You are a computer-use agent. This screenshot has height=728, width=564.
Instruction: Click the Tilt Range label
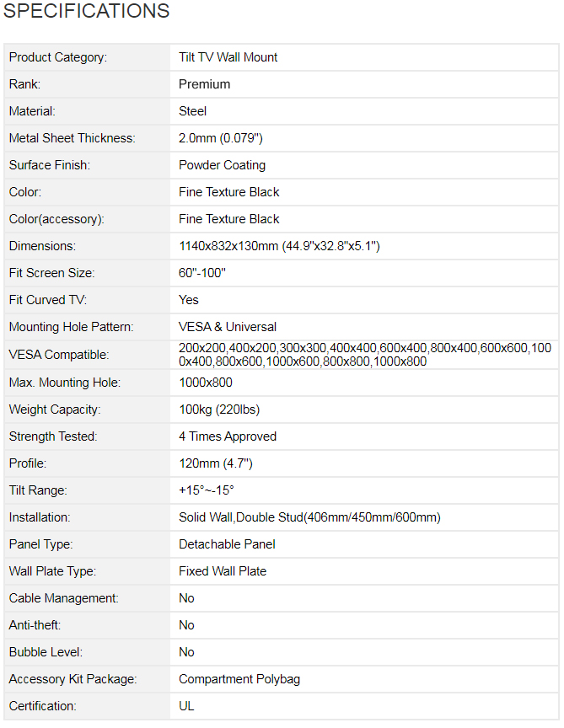[x=38, y=490]
